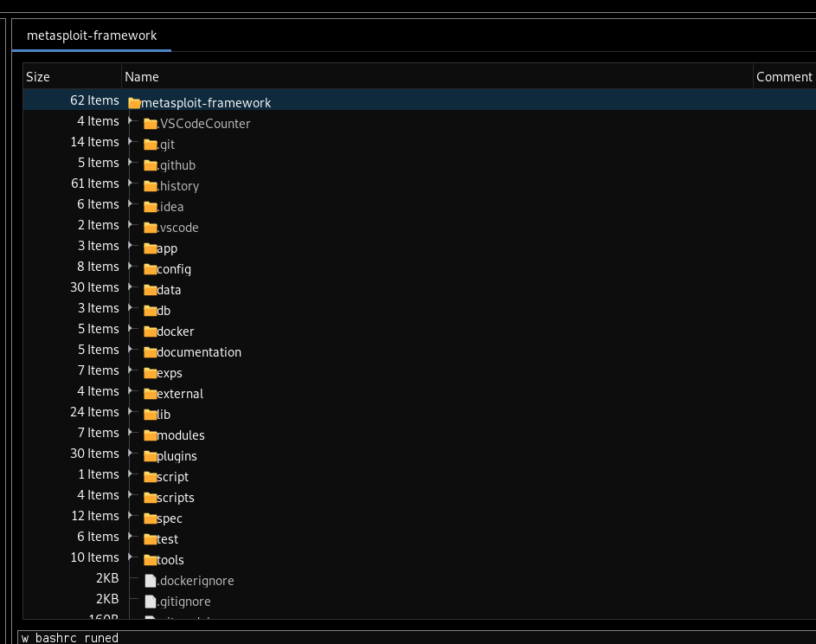Click the '62 Items' size cell
This screenshot has height=644, width=816.
(94, 100)
